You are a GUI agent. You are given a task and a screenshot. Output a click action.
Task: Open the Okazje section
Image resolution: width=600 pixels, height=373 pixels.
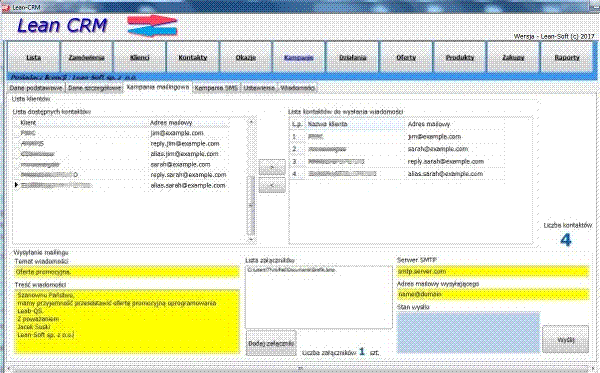point(246,57)
